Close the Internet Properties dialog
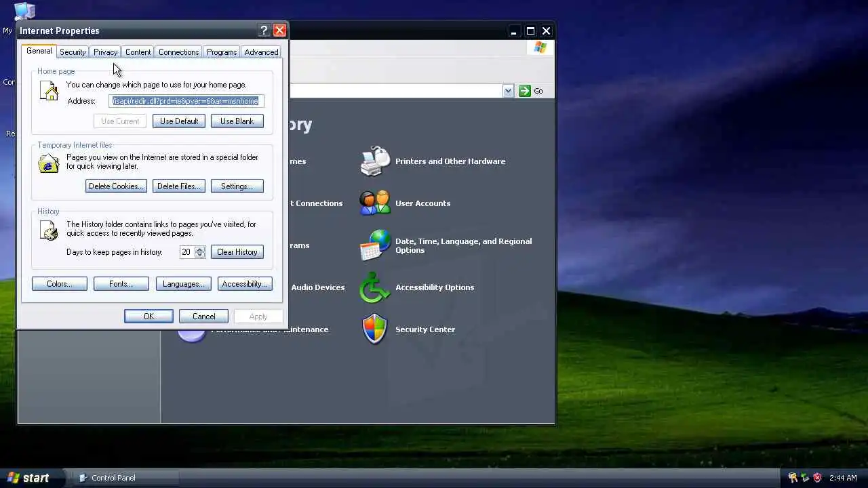This screenshot has width=868, height=488. 279,30
